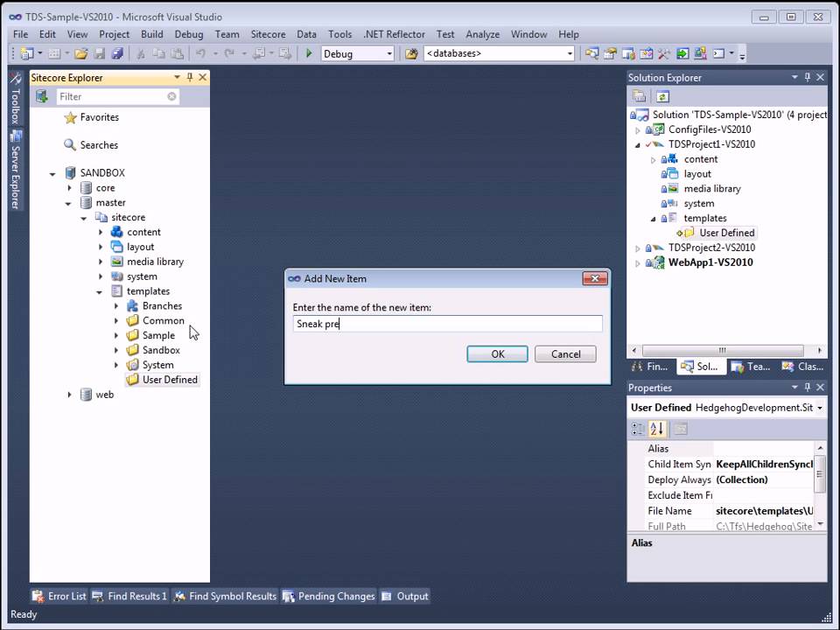Click Cancel in Add New Item dialog
The image size is (840, 630).
click(565, 354)
